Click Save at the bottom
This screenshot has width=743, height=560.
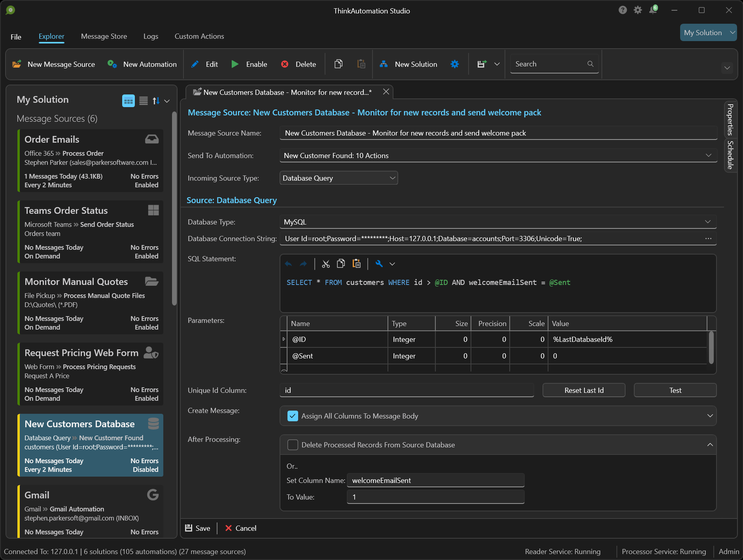pos(198,528)
